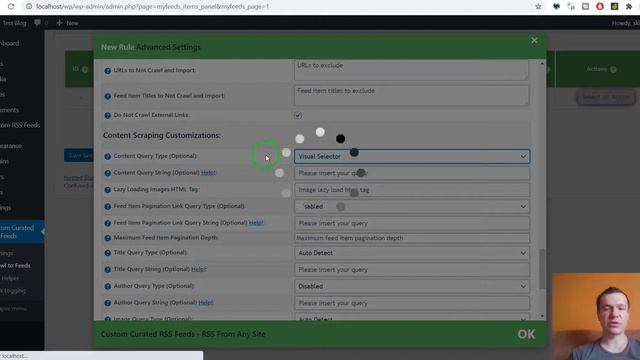Open the Select an Action dropdown behind dialog
This screenshot has height=360, width=640.
(x=606, y=97)
